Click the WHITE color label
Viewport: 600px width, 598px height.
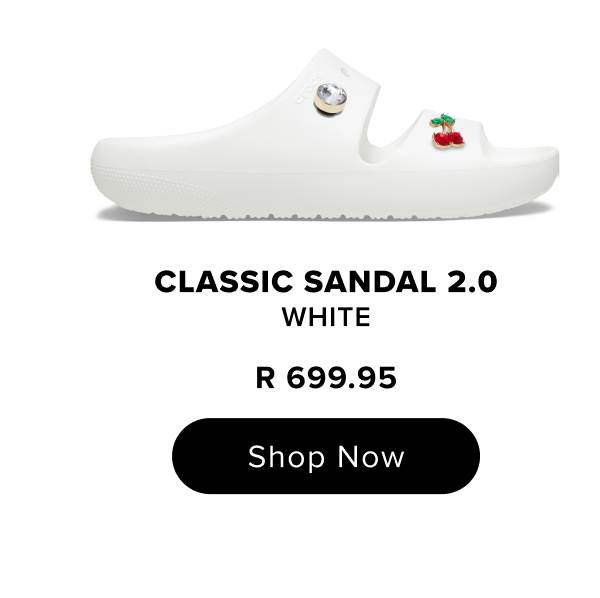pyautogui.click(x=326, y=317)
